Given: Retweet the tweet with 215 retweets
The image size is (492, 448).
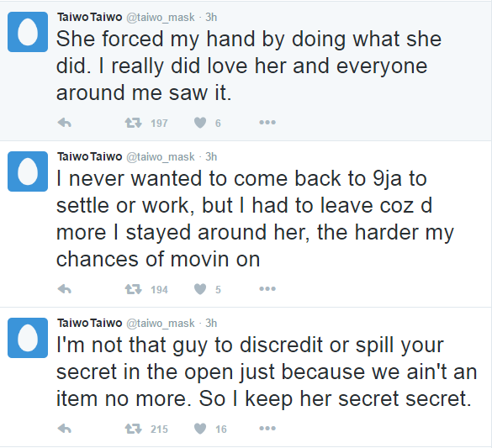Looking at the screenshot, I should [134, 429].
